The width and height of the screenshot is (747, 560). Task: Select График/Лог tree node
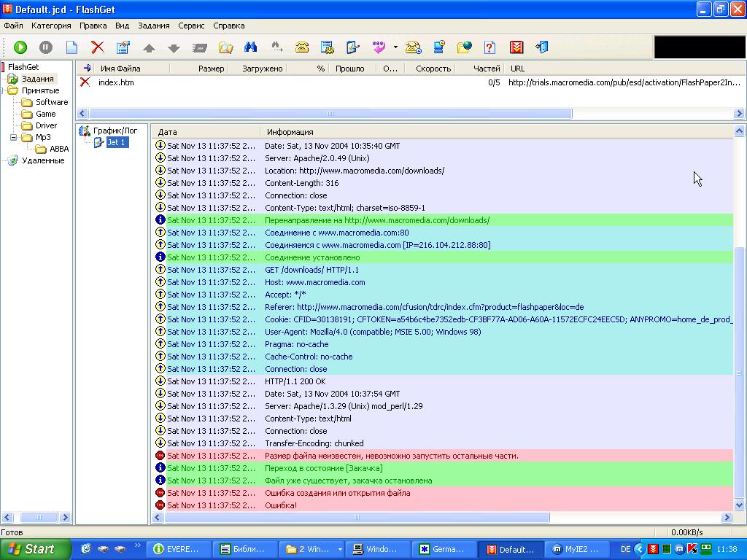(115, 131)
